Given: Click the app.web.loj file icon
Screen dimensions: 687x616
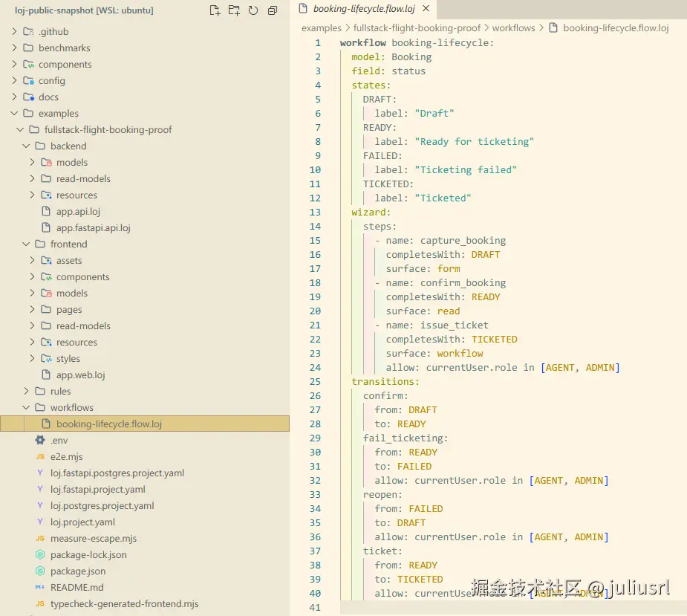Looking at the screenshot, I should 46,375.
